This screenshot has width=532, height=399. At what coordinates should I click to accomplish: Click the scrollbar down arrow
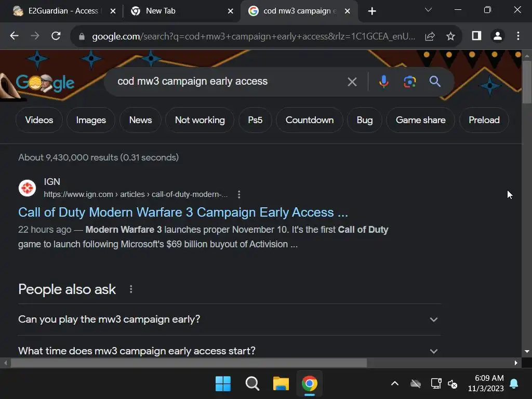pos(527,352)
